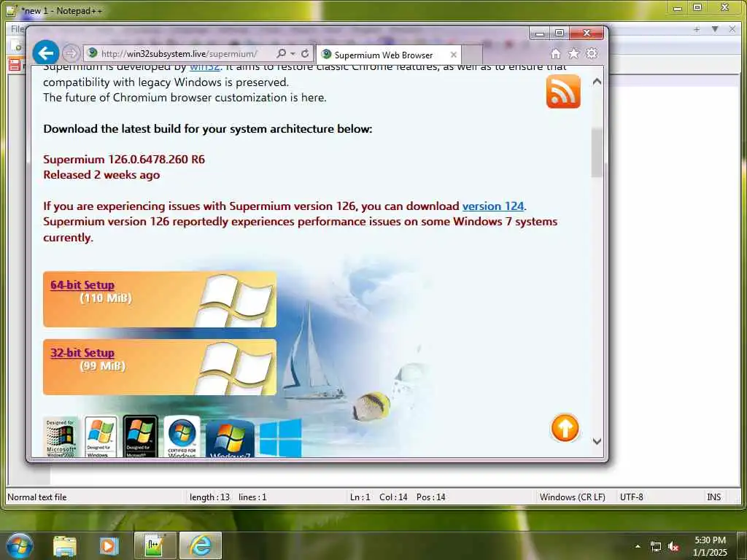
Task: Click the Certified for Windows Vista badge
Action: 182,437
